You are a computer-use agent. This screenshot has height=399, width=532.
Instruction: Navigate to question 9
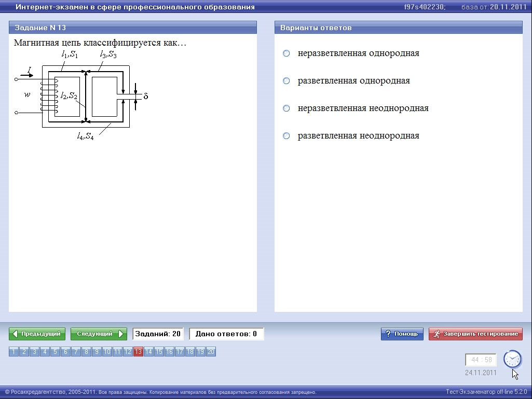[97, 351]
